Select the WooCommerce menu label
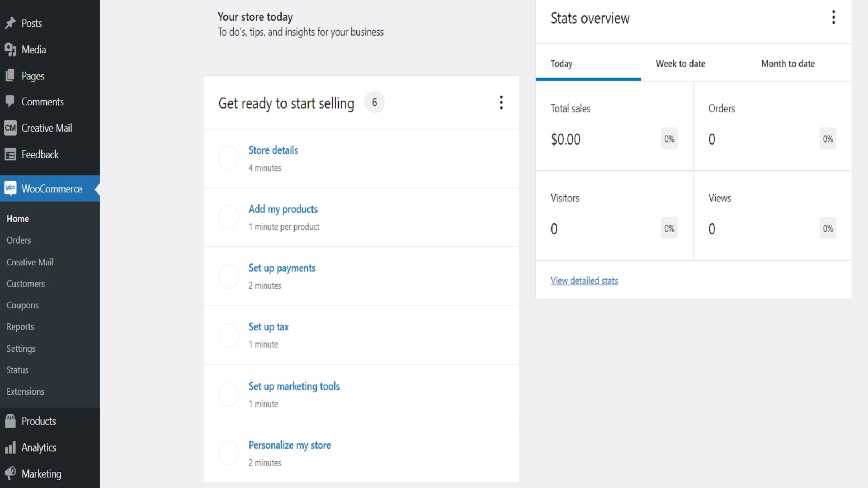The width and height of the screenshot is (868, 488). point(52,189)
